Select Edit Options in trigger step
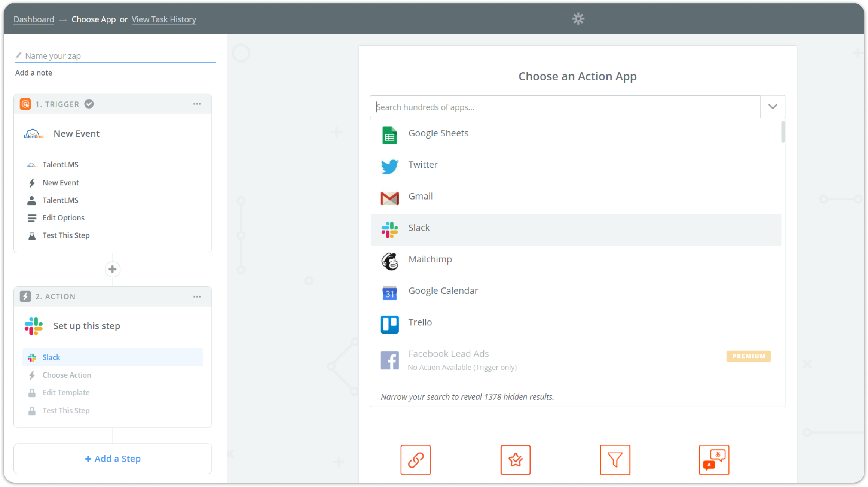868x487 pixels. [x=63, y=218]
